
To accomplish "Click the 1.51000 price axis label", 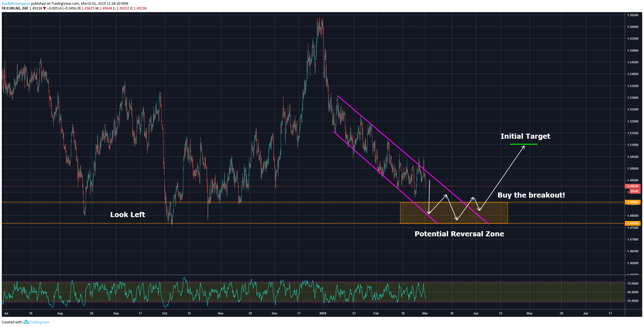I will (633, 145).
